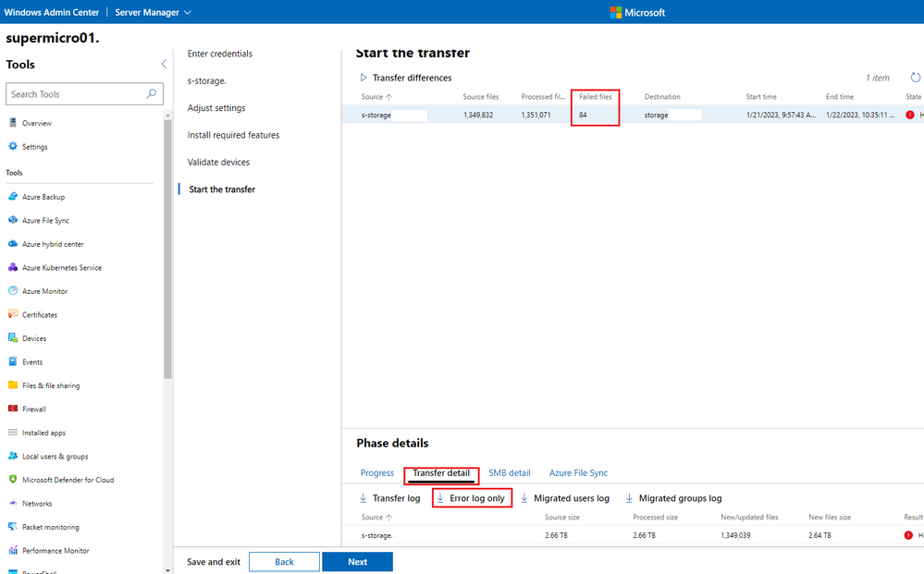Click the Failed files column header
This screenshot has width=924, height=574.
pos(595,96)
